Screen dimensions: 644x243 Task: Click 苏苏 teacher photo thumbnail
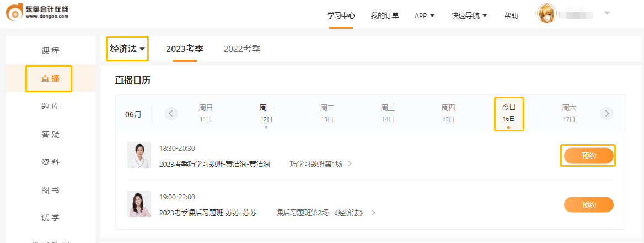139,204
